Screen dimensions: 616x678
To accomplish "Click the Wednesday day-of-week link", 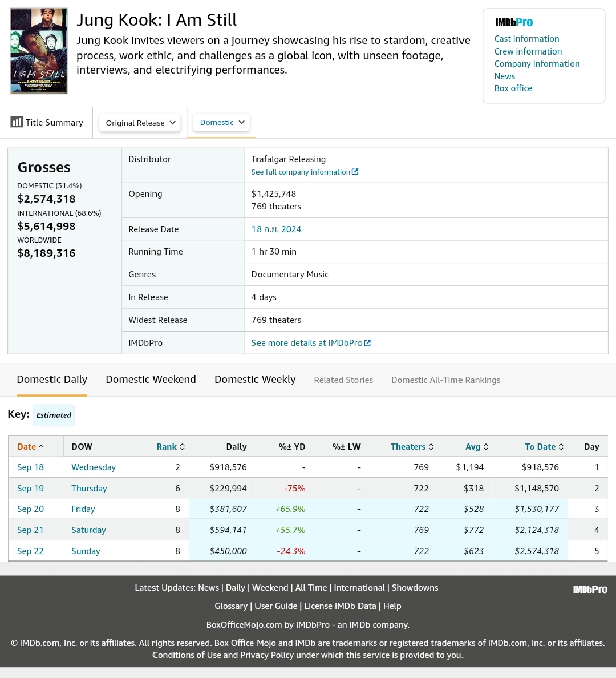I will 94,467.
